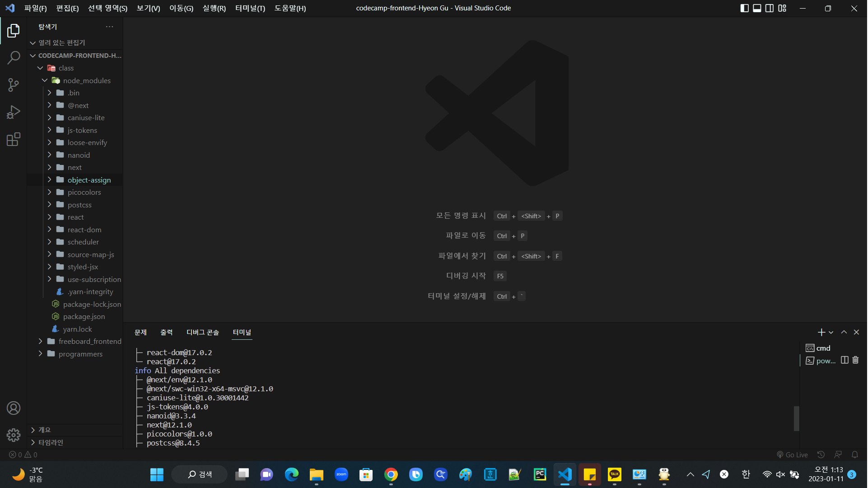Open Chrome from the taskbar
Screen dimensions: 868x488
pyautogui.click(x=391, y=474)
